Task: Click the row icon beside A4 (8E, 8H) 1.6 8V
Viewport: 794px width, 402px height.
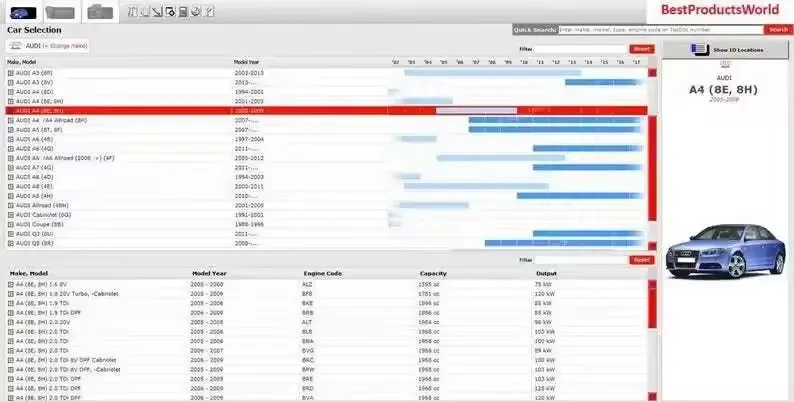Action: click(11, 285)
